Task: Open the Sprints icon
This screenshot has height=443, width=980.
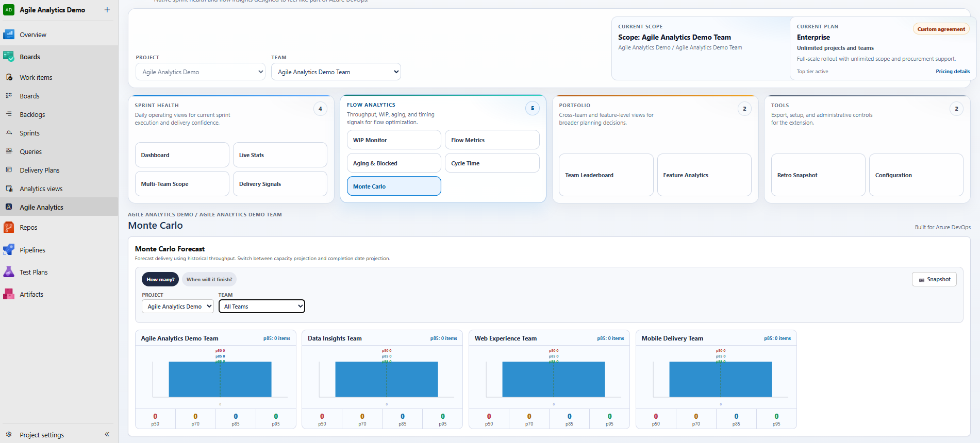Action: 9,133
